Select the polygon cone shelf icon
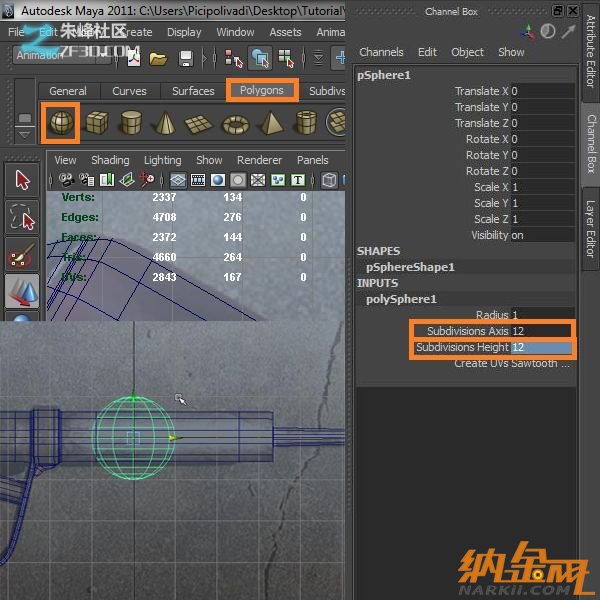Screen dimensions: 600x600 point(165,123)
